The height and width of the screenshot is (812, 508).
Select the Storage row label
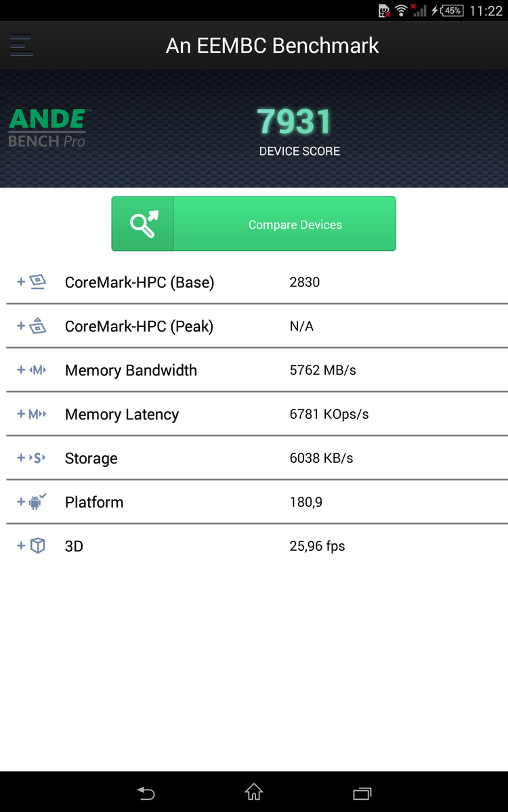click(x=91, y=458)
